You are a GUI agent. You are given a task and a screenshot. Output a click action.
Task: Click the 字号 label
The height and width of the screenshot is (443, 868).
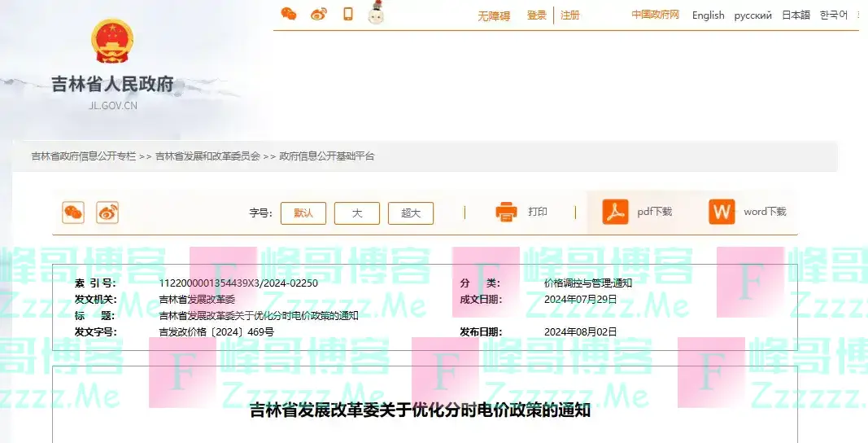click(260, 213)
